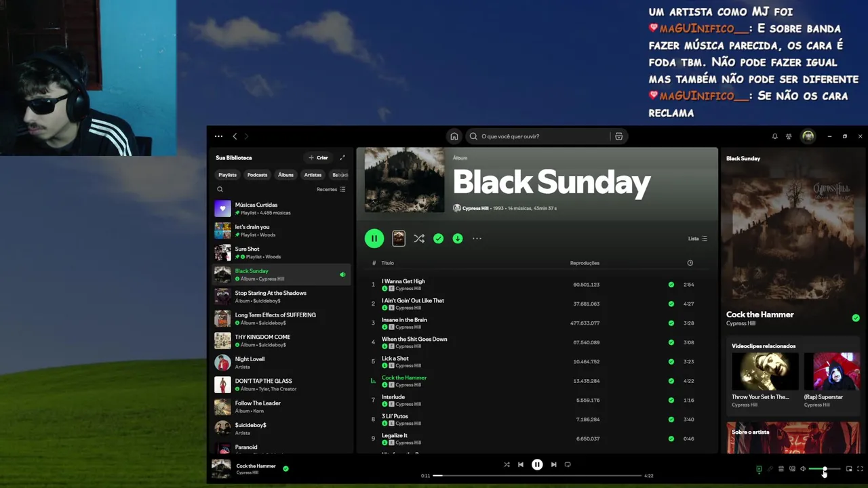Screen dimensions: 868x488
Task: Mute with the speaker icon
Action: (803, 469)
